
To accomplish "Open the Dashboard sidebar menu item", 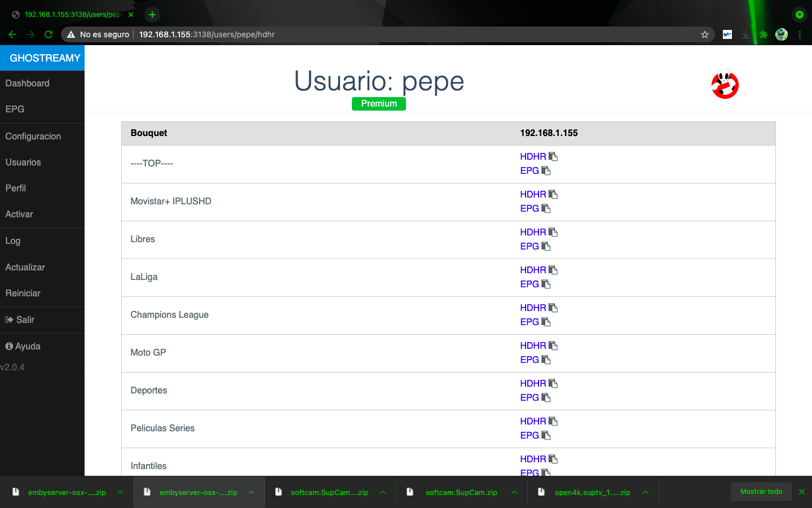I will click(x=28, y=83).
